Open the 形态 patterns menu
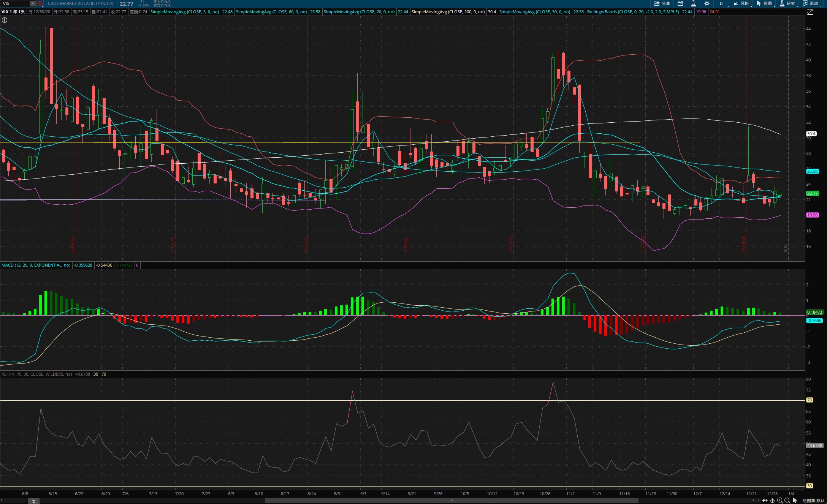 [811, 3]
